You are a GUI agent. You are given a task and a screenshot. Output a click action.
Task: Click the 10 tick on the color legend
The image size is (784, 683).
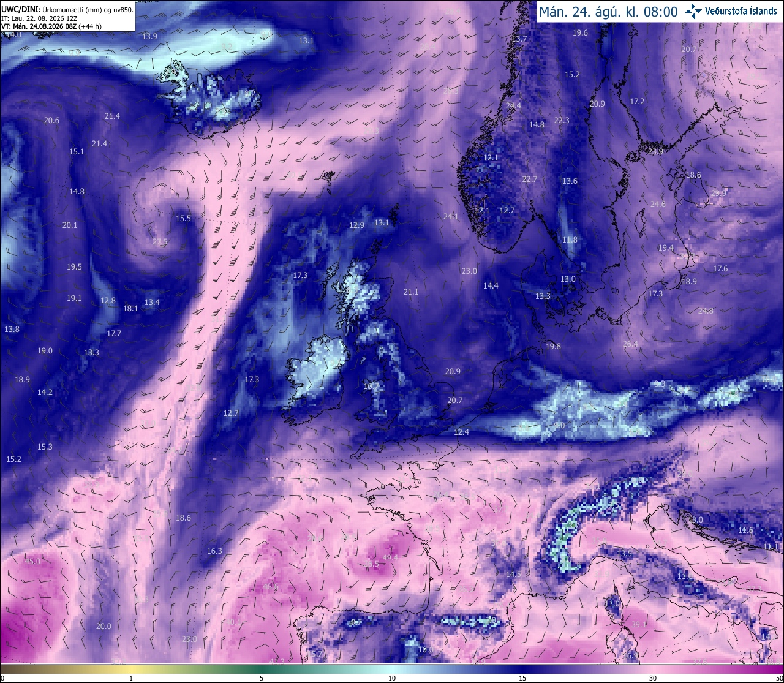point(392,678)
